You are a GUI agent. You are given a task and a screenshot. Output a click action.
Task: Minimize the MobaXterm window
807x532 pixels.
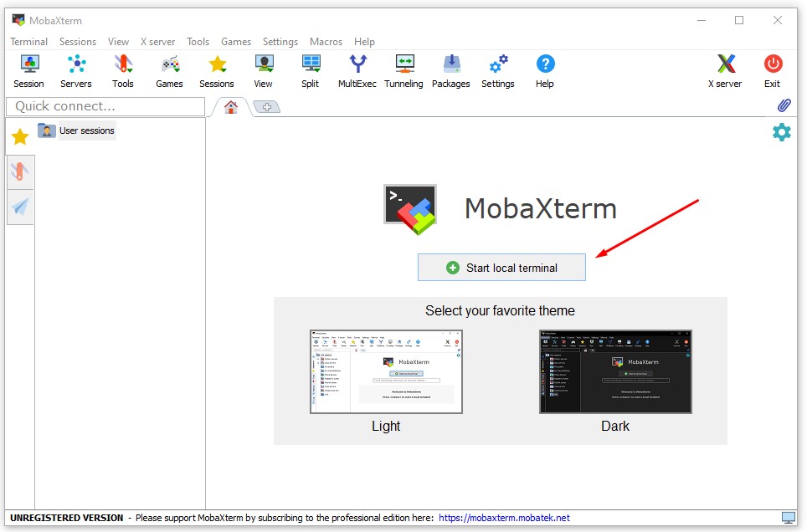point(702,20)
